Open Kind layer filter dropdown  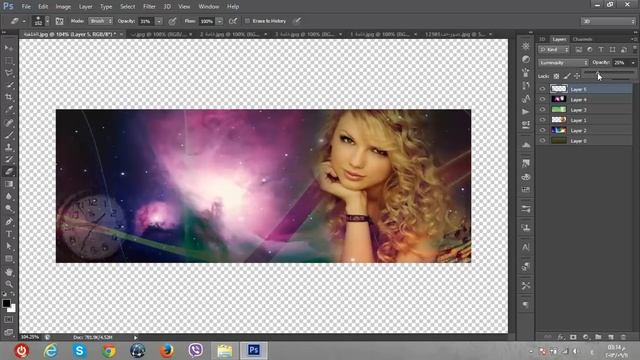(554, 50)
